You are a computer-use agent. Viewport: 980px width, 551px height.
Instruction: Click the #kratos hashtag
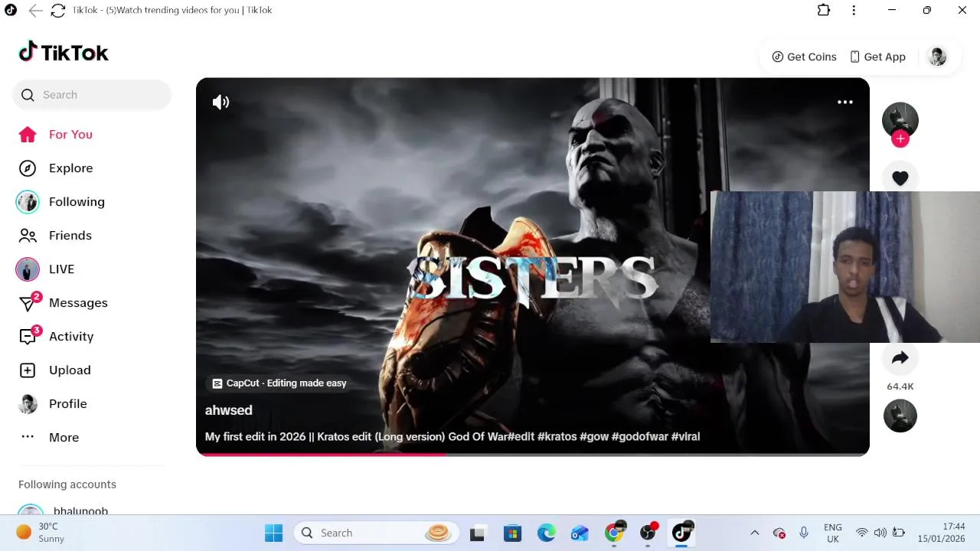click(557, 436)
